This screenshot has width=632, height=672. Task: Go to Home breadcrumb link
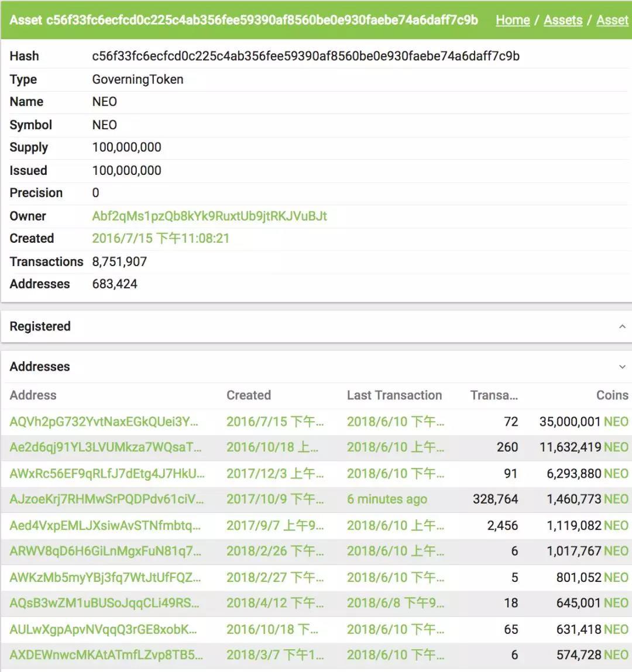coord(513,20)
